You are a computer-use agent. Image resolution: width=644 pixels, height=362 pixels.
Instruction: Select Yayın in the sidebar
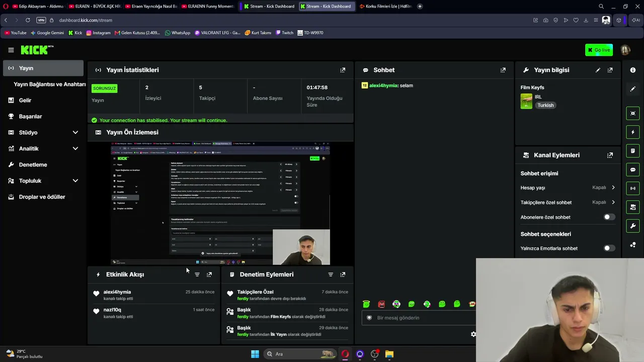click(43, 68)
